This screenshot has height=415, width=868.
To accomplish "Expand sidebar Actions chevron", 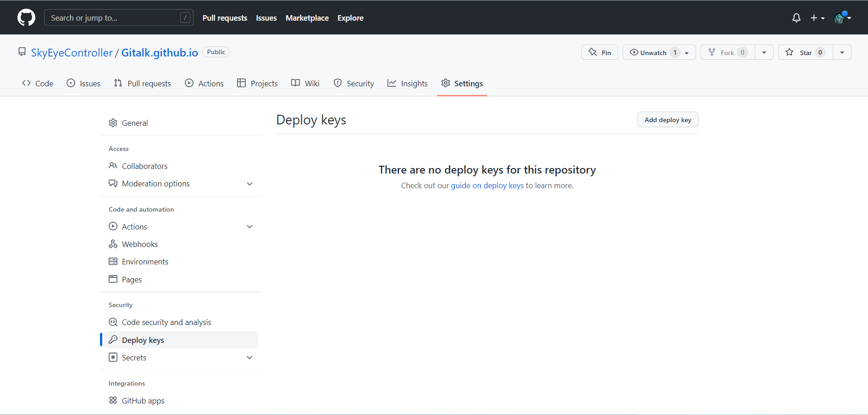I will [249, 226].
